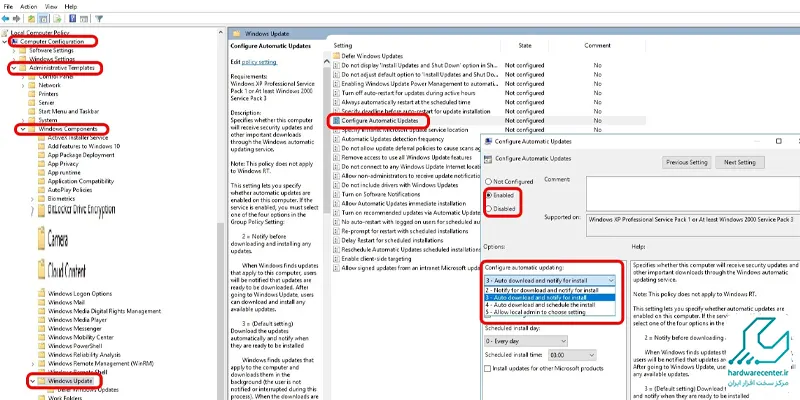Select 'Re-prompt for restart with scheduled installations'
The height and width of the screenshot is (400, 800).
click(x=405, y=231)
